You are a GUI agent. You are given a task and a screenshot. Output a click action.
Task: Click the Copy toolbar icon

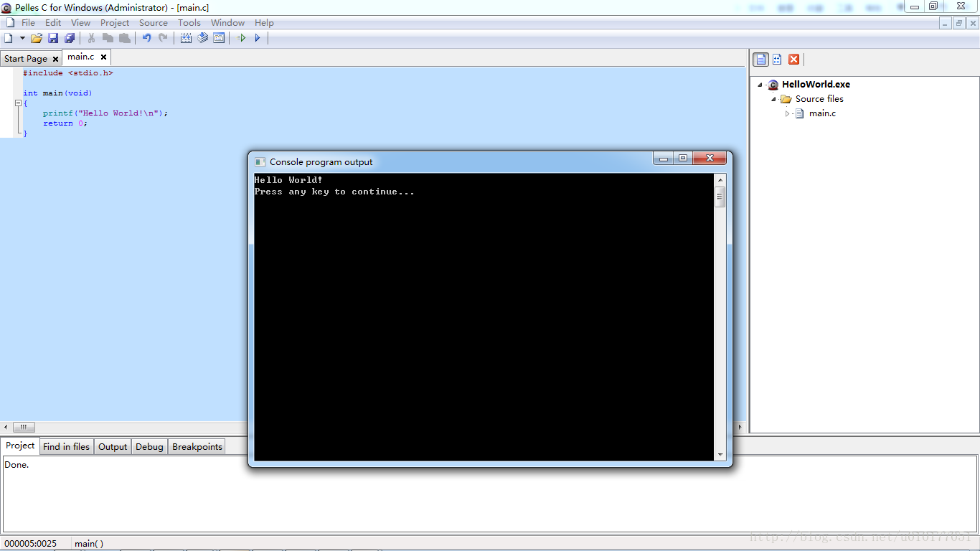coord(108,38)
